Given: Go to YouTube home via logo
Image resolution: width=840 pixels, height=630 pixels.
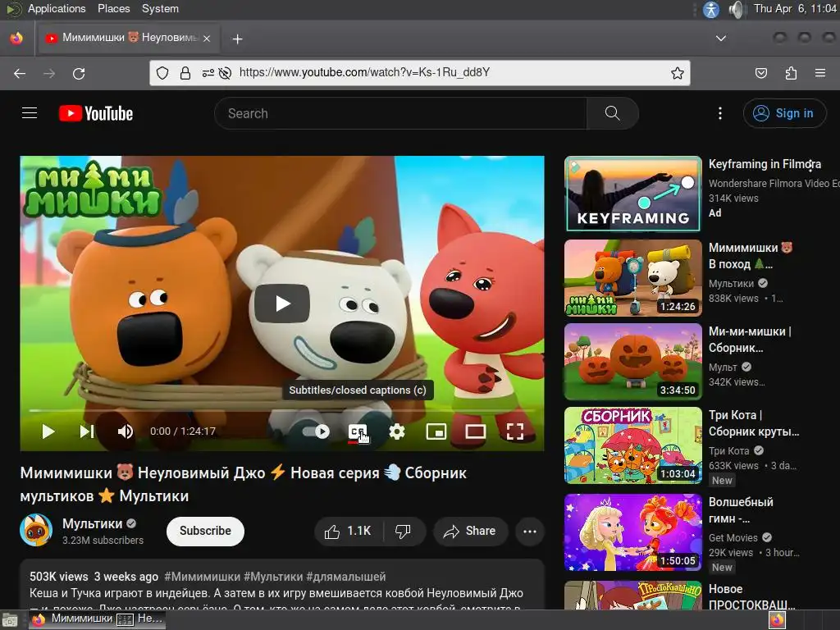Looking at the screenshot, I should click(x=96, y=113).
